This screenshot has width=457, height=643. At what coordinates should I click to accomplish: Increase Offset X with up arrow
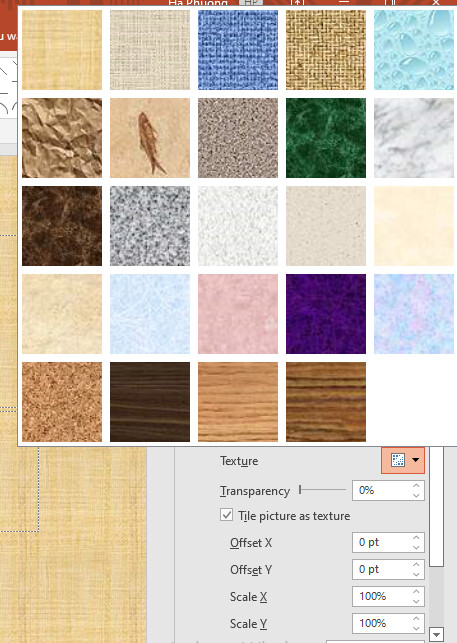(416, 538)
